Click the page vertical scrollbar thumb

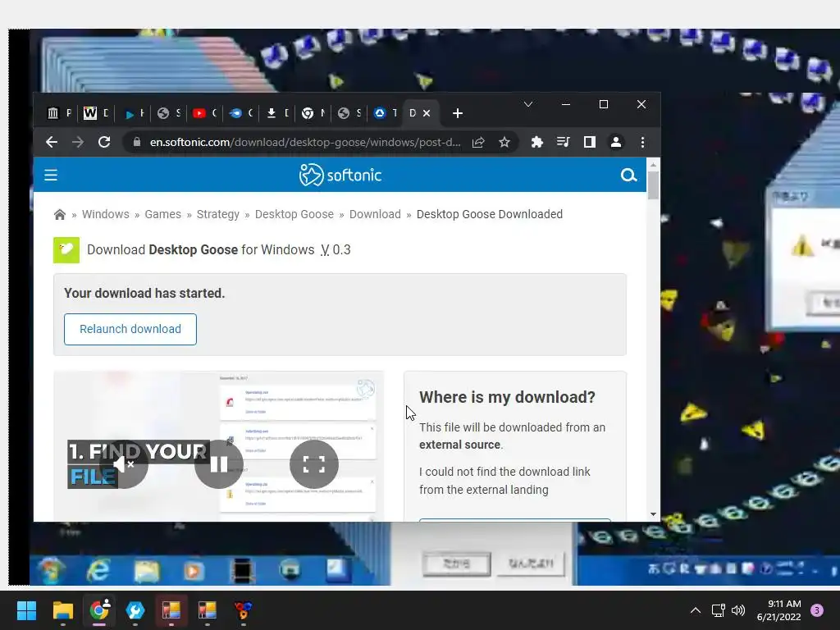(x=653, y=186)
